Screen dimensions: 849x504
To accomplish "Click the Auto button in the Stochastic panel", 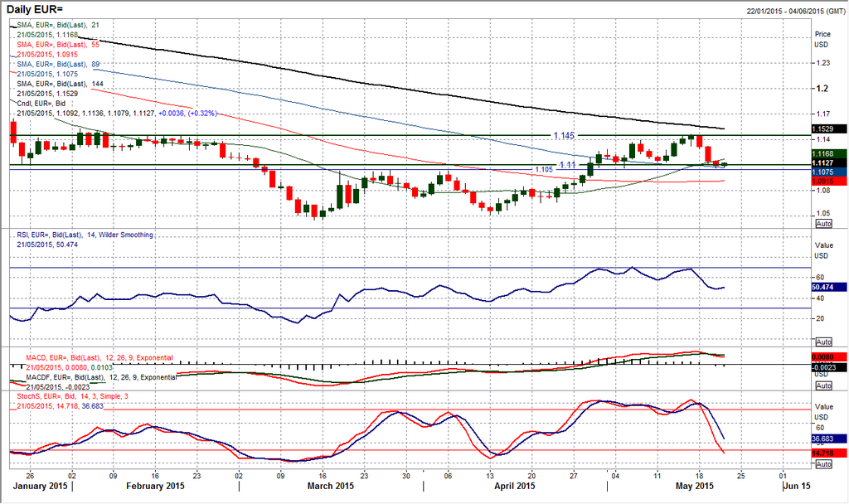I will 823,464.
